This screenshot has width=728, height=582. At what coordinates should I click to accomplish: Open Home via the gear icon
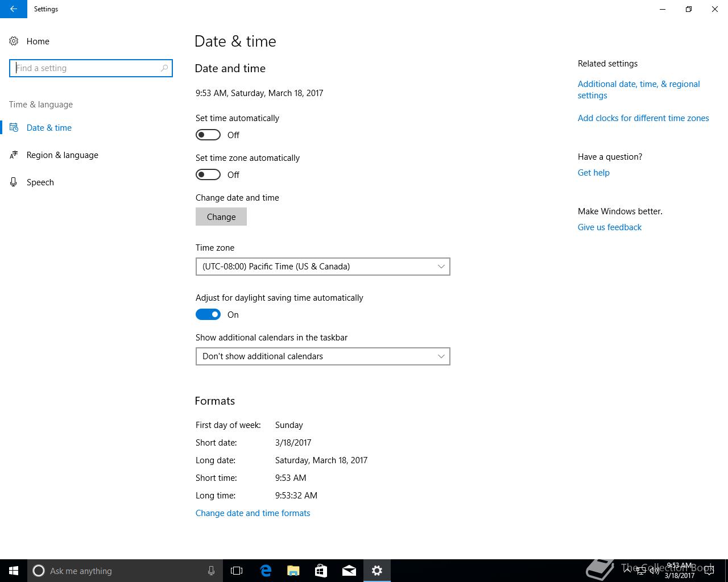click(x=14, y=41)
